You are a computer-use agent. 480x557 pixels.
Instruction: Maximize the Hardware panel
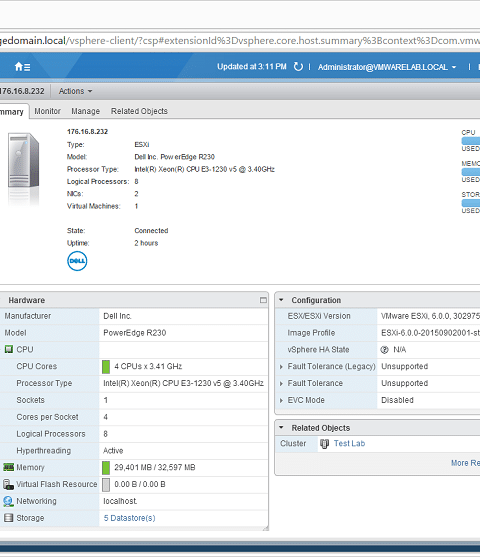(263, 300)
